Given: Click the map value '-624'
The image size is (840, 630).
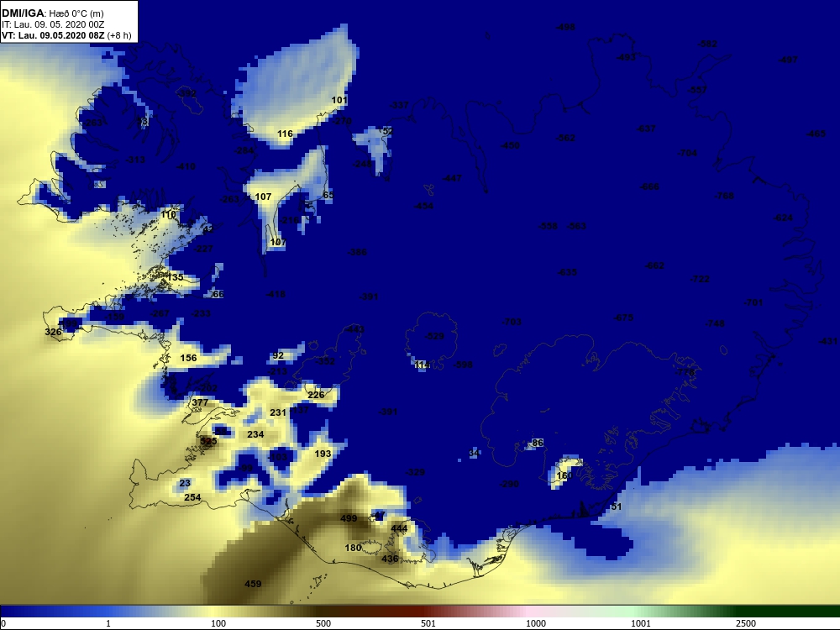Looking at the screenshot, I should (x=783, y=218).
